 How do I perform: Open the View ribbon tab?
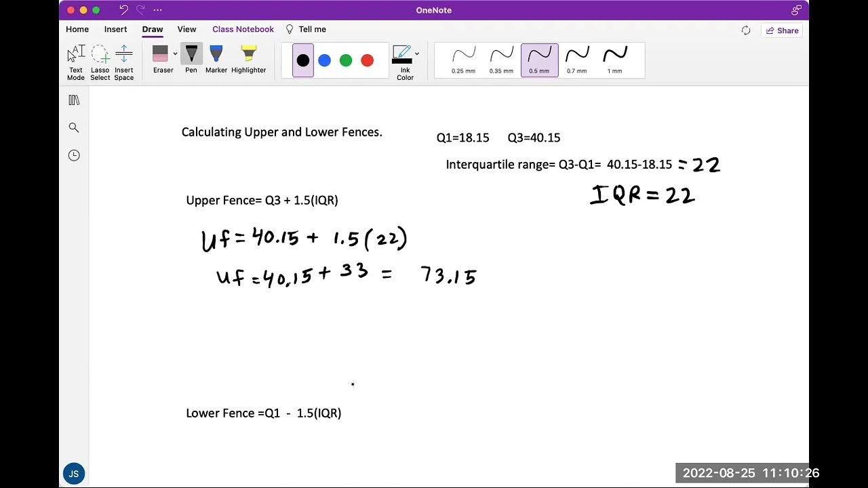(x=187, y=29)
